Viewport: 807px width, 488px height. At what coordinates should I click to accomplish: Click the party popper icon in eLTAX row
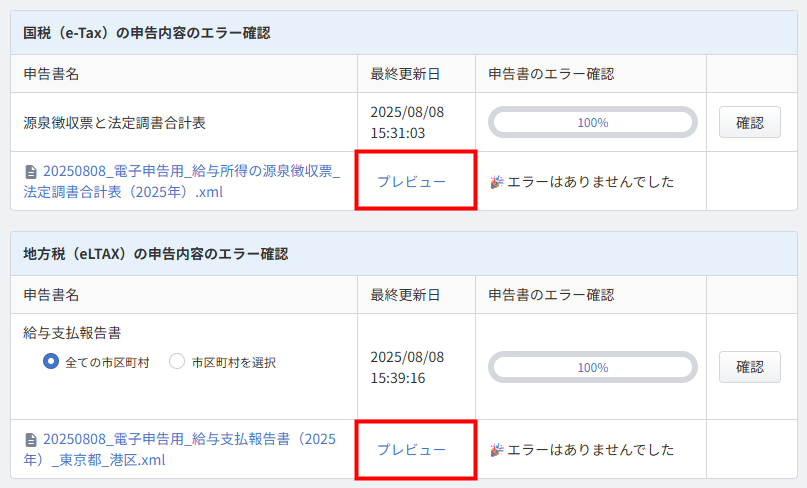click(x=496, y=450)
